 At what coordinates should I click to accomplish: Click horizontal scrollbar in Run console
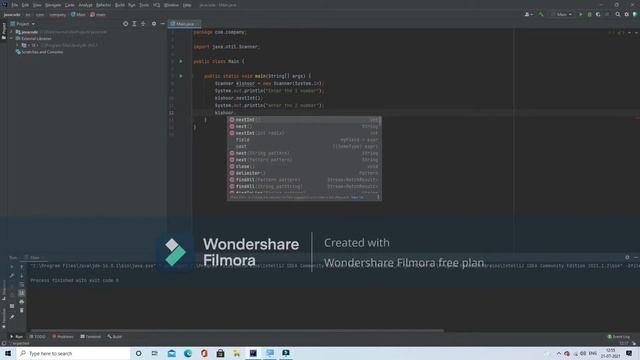coord(237,330)
